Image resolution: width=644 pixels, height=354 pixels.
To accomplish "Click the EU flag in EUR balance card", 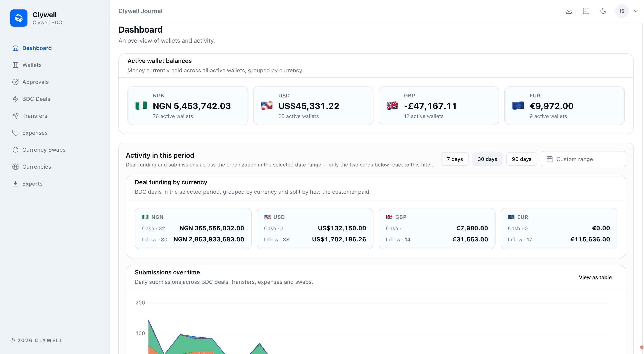I will [518, 106].
